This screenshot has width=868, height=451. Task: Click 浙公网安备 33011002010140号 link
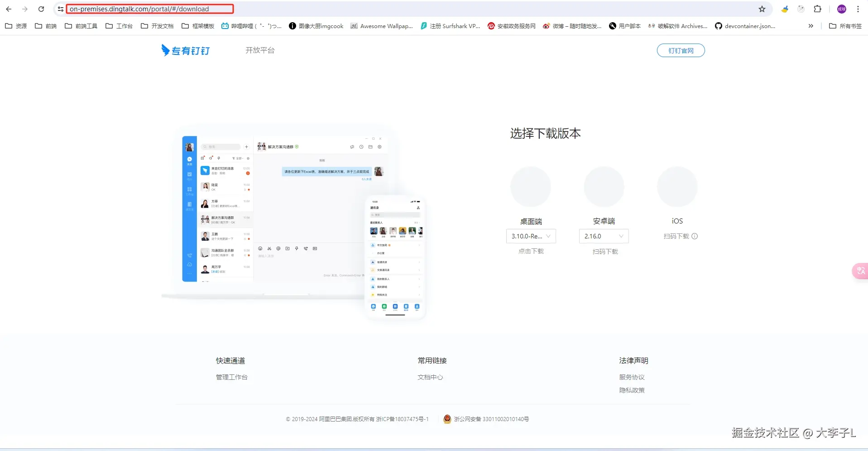coord(491,419)
